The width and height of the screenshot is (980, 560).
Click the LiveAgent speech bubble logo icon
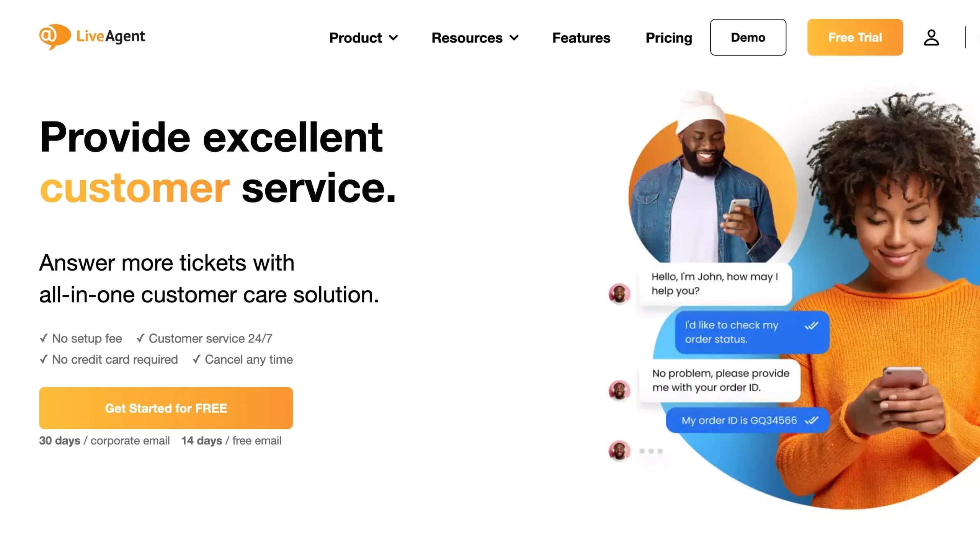tap(55, 36)
